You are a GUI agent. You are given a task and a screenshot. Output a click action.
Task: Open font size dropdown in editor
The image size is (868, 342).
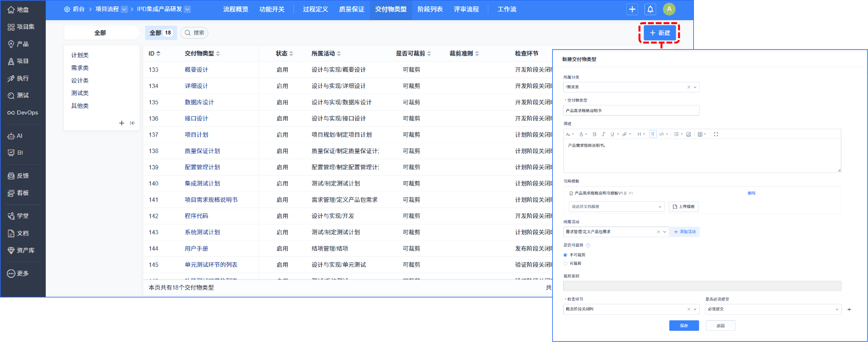570,134
